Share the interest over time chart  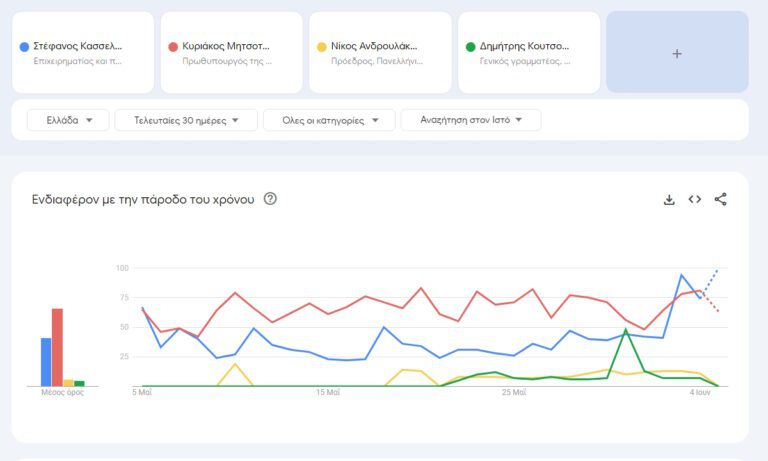[720, 200]
